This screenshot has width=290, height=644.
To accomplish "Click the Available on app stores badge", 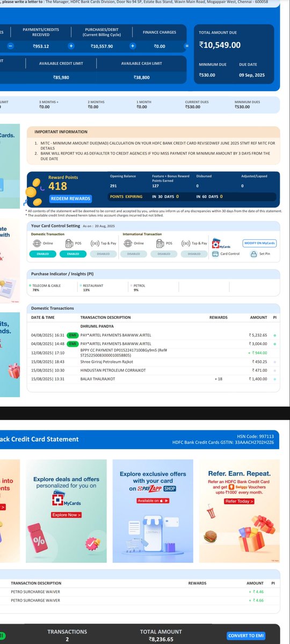I will (153, 500).
